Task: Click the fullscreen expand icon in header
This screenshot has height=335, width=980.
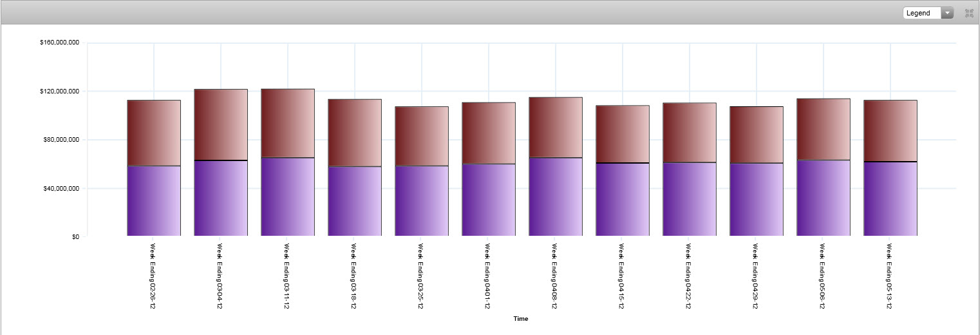Action: coord(968,13)
